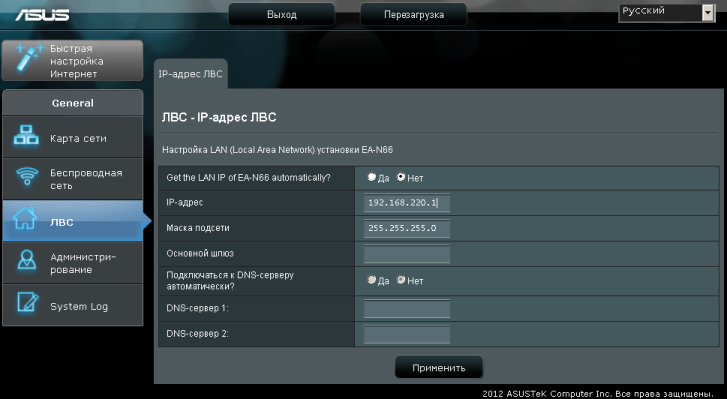Click the ASUS logo
Image resolution: width=727 pixels, height=399 pixels.
click(x=42, y=15)
